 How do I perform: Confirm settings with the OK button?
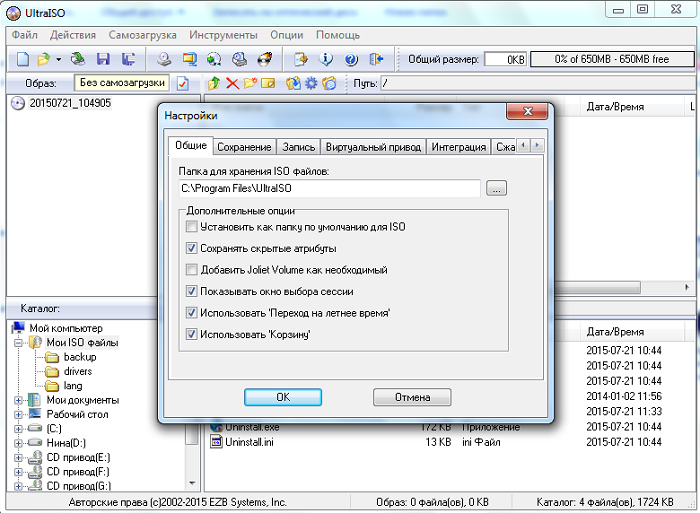coord(283,397)
